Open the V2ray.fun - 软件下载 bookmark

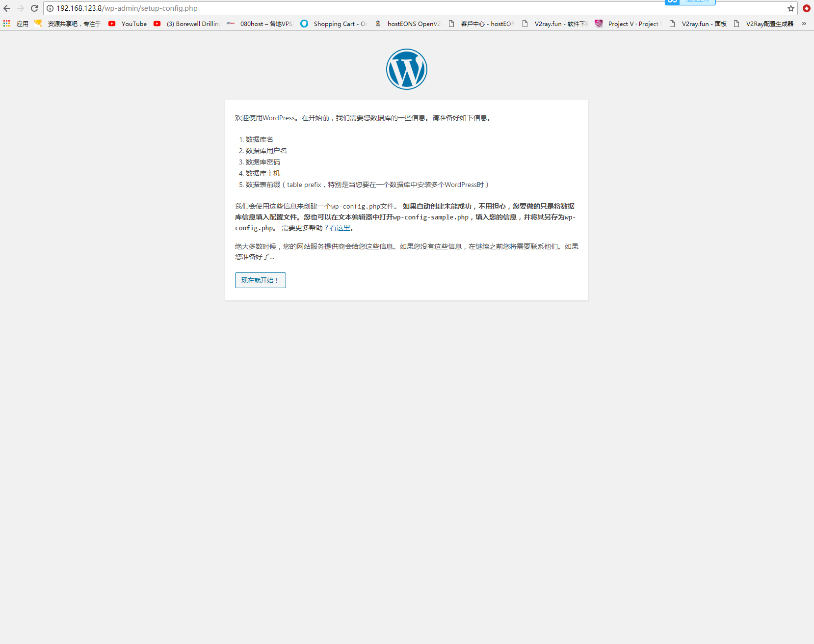[x=554, y=24]
